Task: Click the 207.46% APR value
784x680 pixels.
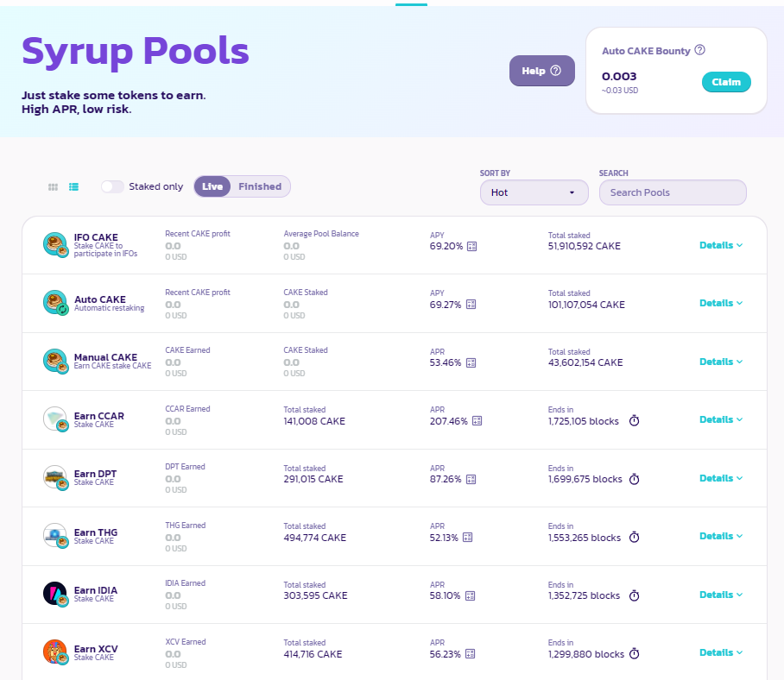Action: pos(448,421)
